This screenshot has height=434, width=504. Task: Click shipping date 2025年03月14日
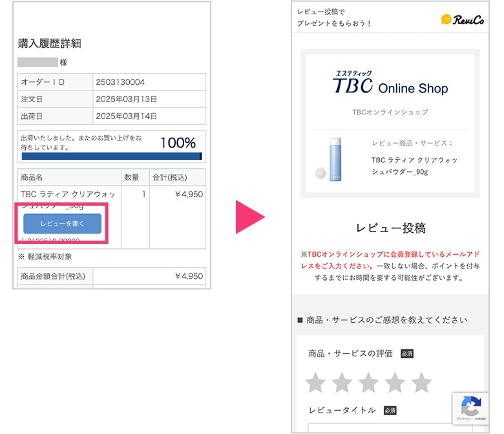(x=126, y=116)
